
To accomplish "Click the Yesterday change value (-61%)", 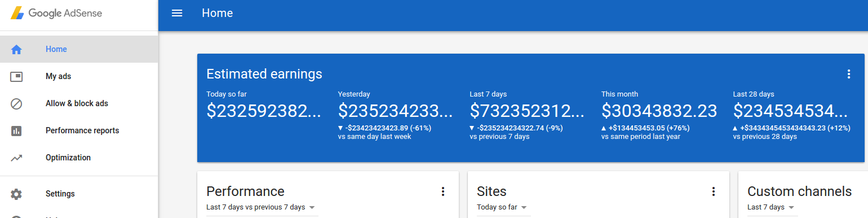I will pos(384,128).
